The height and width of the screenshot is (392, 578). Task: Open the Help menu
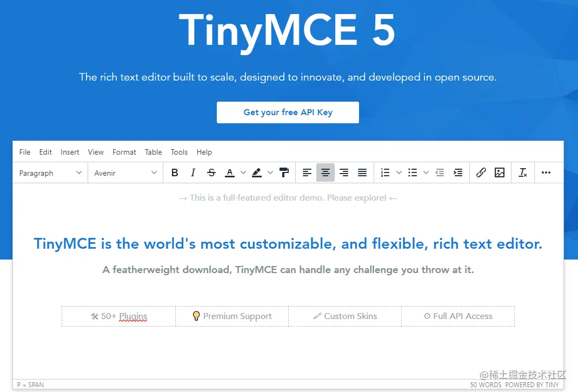pos(204,152)
